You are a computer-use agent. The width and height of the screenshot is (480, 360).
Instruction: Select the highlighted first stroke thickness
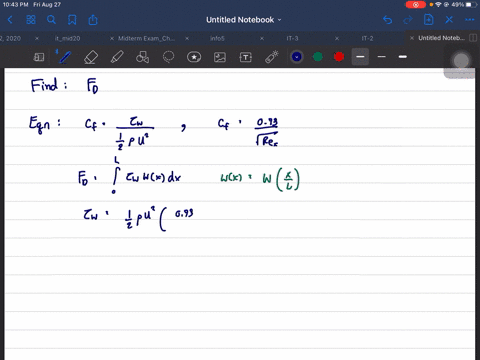[x=360, y=57]
